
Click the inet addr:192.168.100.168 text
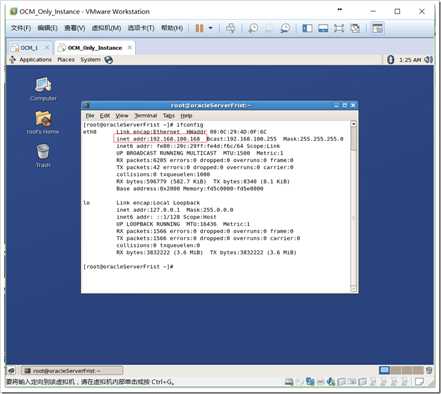click(x=158, y=139)
